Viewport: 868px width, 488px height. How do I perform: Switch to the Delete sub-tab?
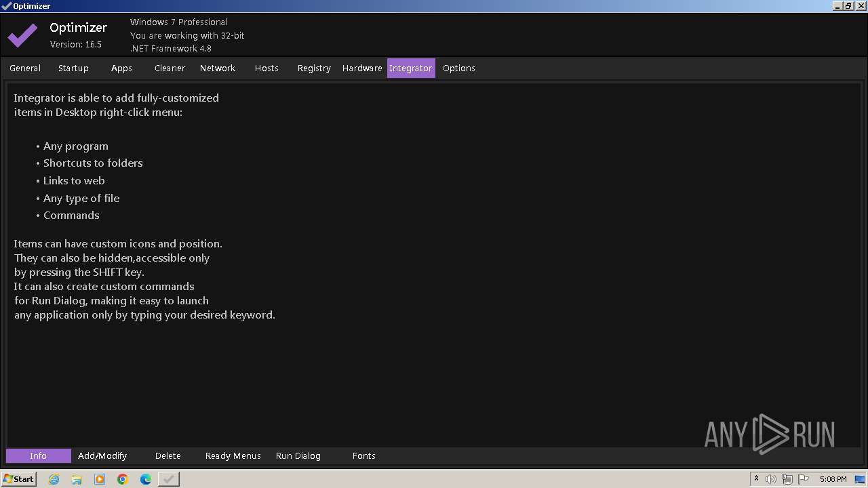167,455
